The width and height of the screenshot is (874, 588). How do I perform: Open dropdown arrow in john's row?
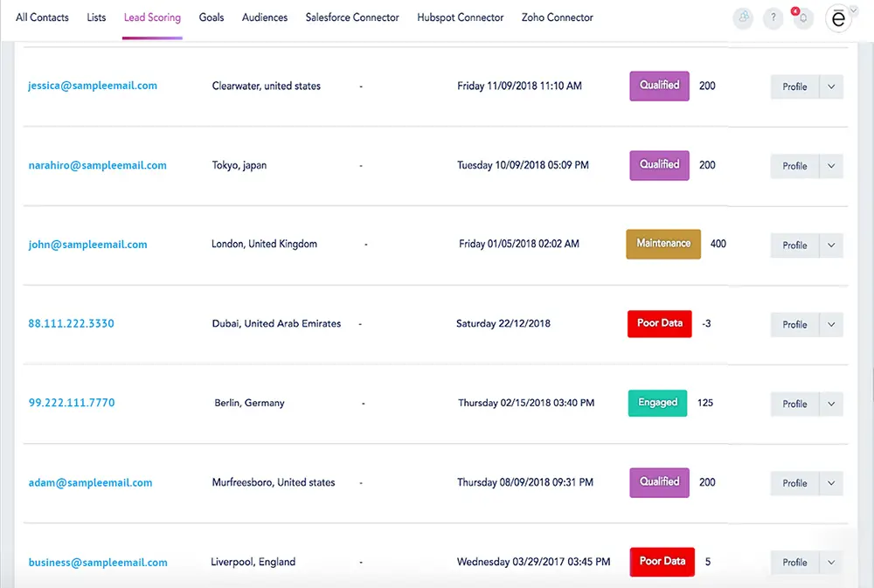point(831,246)
